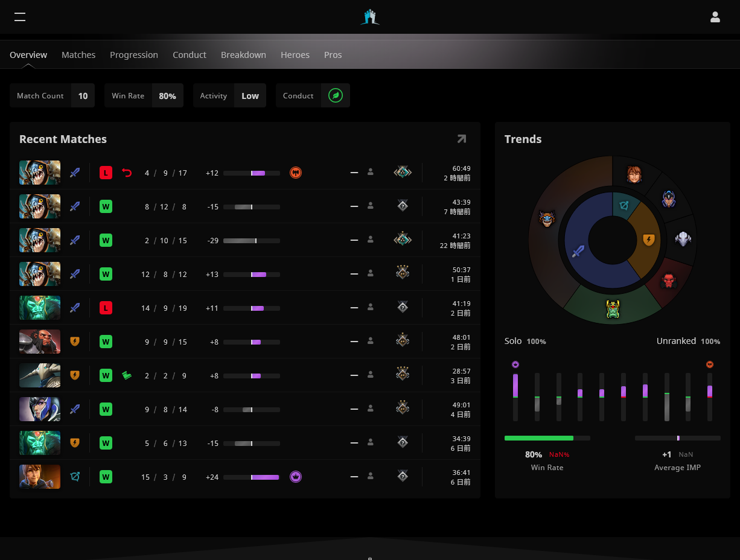This screenshot has width=740, height=560.
Task: Select hero portrait in the 49:01 match
Action: click(x=40, y=409)
